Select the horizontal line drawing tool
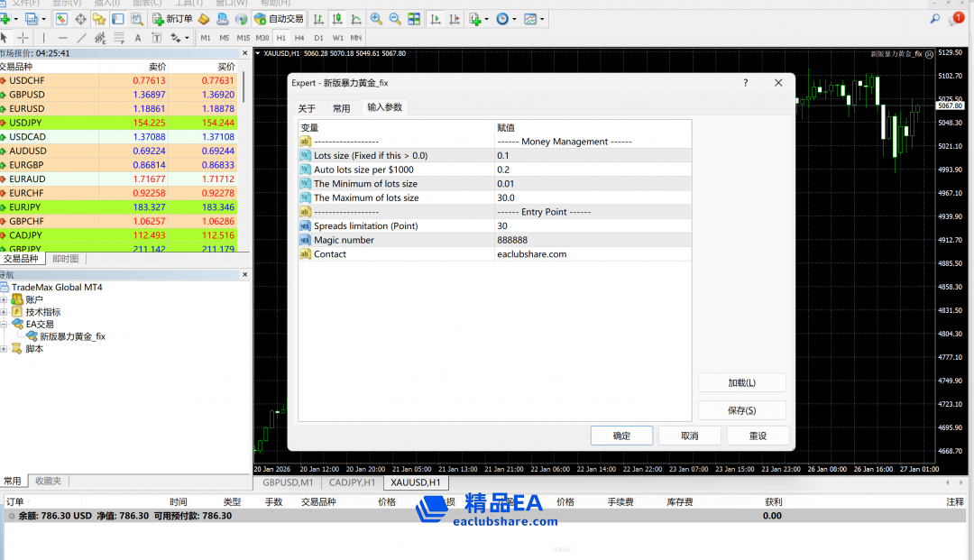This screenshot has height=560, width=974. coord(62,38)
